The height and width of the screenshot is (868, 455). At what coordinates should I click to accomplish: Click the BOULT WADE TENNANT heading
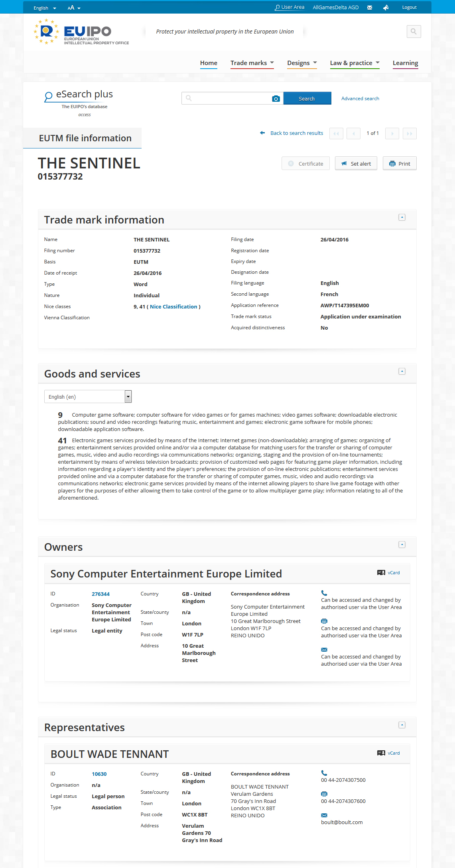click(110, 754)
